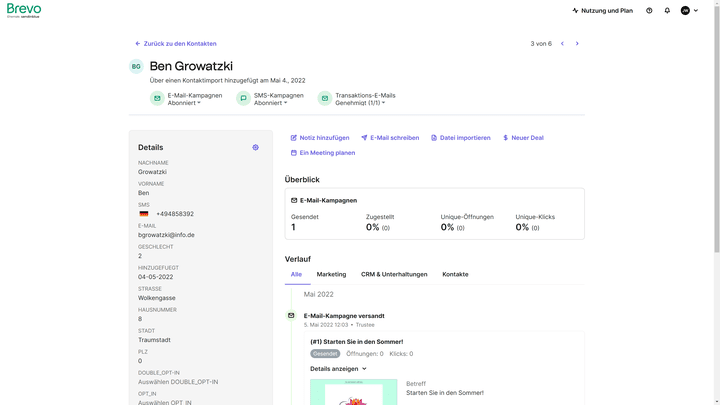Click Strasse value Wolkengasse
720x405 pixels.
click(157, 298)
